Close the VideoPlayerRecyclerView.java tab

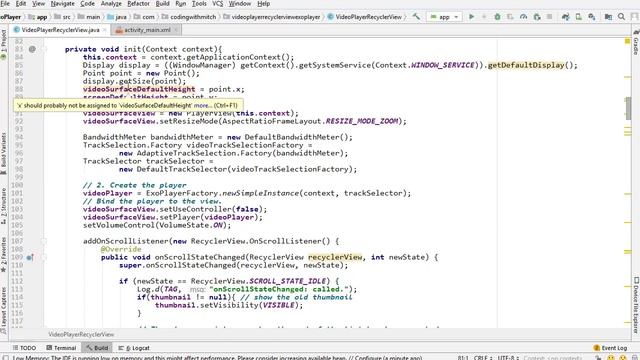105,30
